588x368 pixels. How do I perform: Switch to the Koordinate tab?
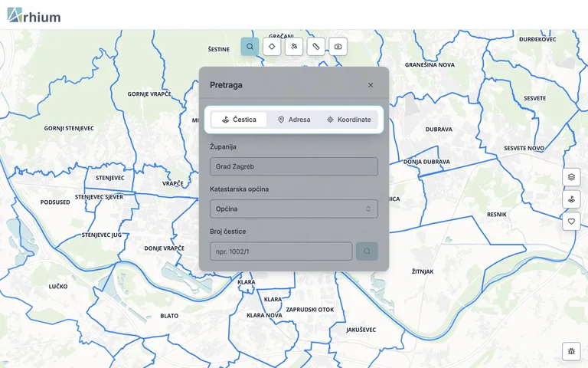(x=349, y=120)
